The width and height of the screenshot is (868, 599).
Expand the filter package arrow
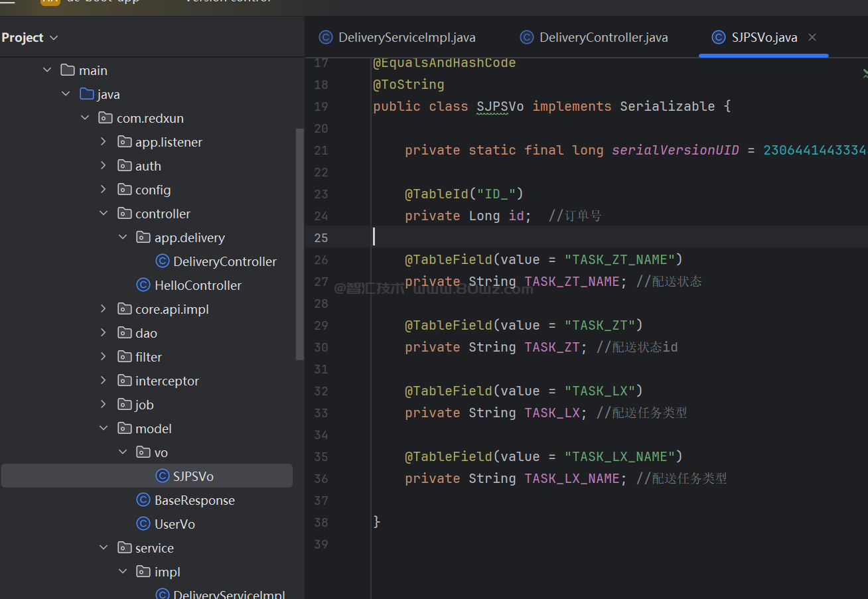tap(103, 357)
